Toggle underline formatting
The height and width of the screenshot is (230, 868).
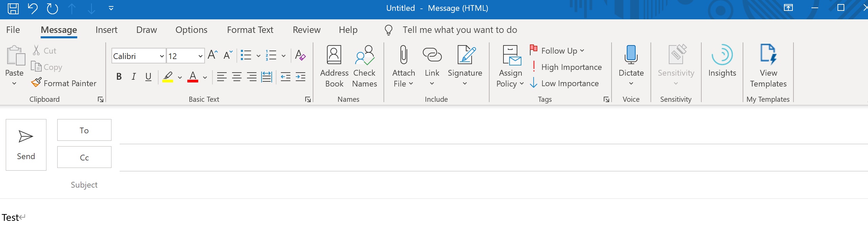pos(148,77)
